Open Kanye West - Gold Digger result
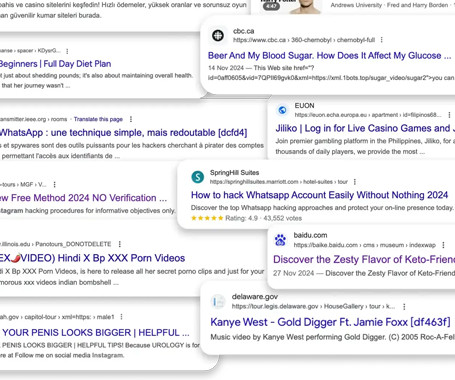The width and height of the screenshot is (455, 380). click(330, 322)
